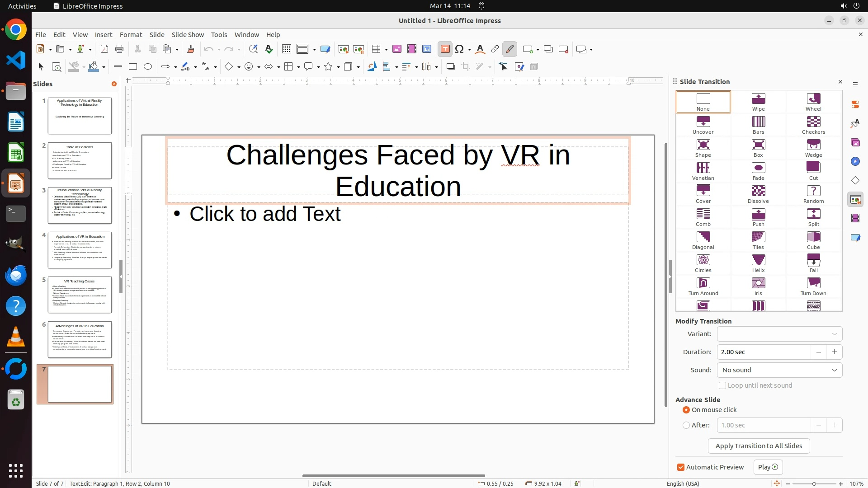Click the Insert Text Box toolbar icon
Image resolution: width=868 pixels, height=488 pixels.
tap(445, 49)
